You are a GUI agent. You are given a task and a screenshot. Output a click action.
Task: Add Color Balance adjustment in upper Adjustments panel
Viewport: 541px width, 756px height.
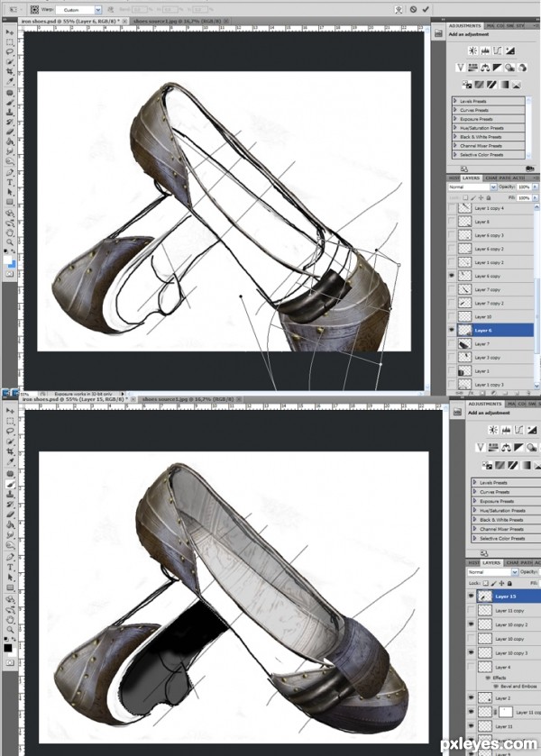click(485, 68)
